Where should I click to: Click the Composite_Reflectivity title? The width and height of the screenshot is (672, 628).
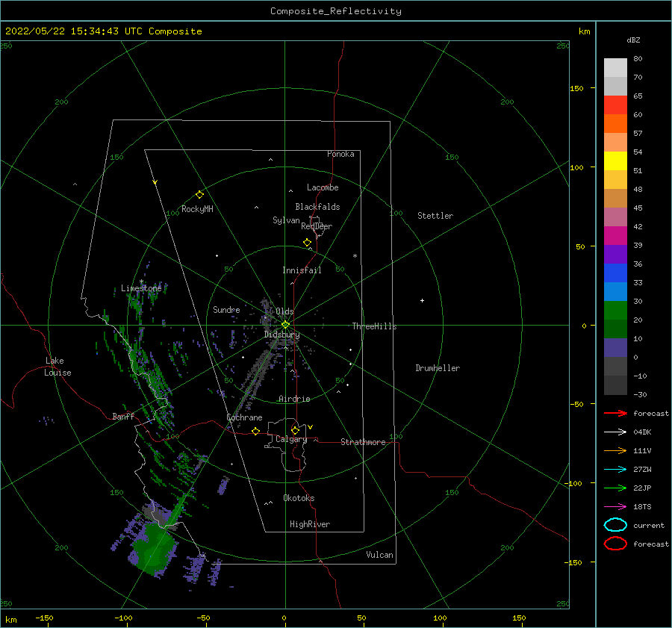coord(336,11)
